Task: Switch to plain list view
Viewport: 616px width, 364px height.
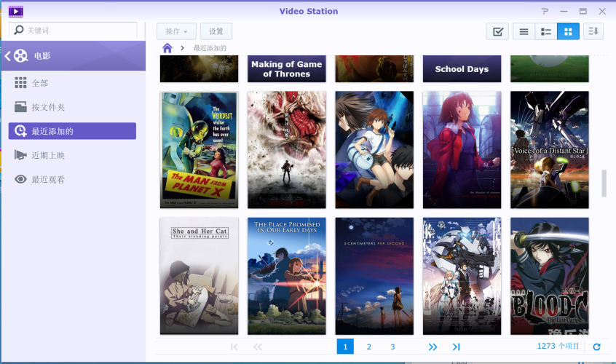Action: click(524, 31)
